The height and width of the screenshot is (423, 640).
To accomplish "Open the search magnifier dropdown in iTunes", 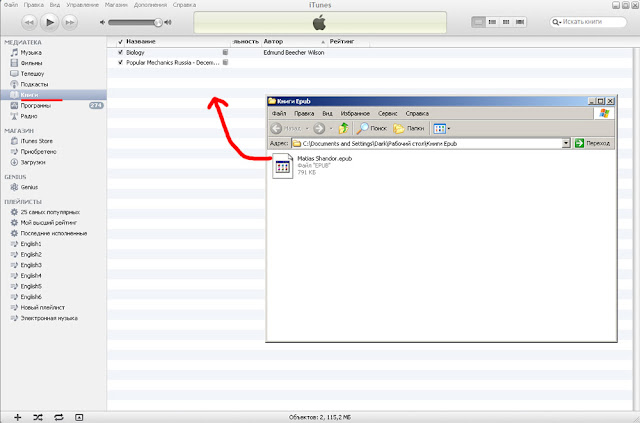I will [556, 22].
